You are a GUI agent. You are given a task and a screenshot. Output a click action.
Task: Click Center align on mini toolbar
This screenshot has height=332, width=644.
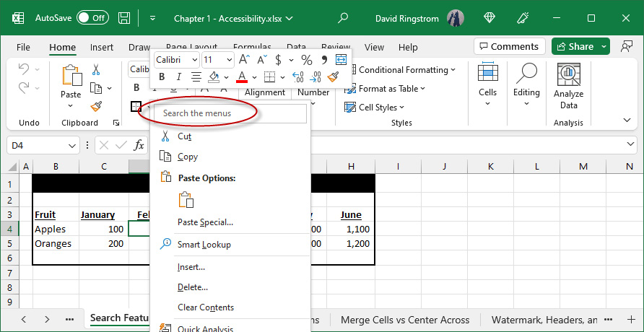[x=196, y=77]
